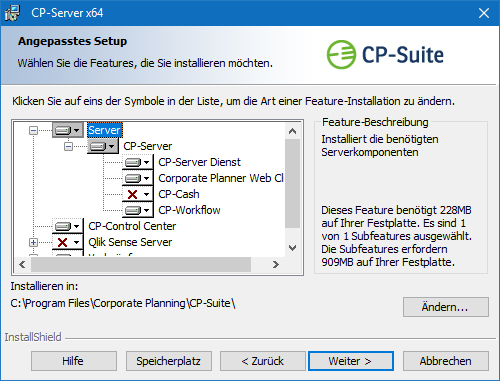This screenshot has height=381, width=500.
Task: Collapse the CP-Server tree node
Action: 68,146
